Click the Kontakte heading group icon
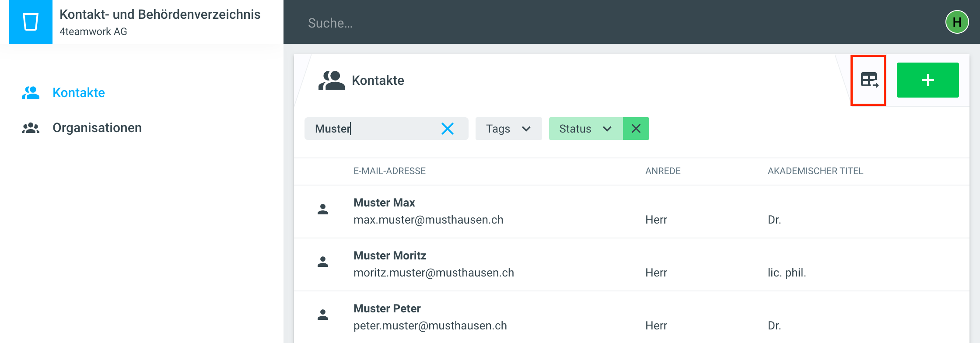This screenshot has width=980, height=343. [331, 80]
